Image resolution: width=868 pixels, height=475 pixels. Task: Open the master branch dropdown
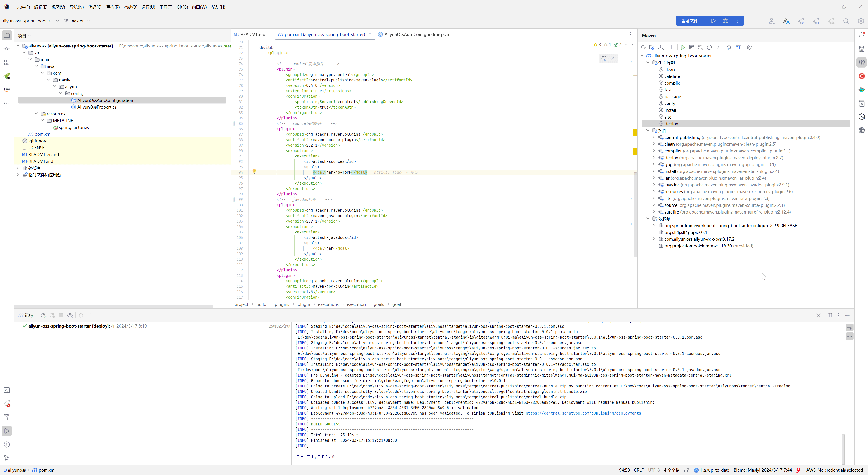(x=77, y=21)
